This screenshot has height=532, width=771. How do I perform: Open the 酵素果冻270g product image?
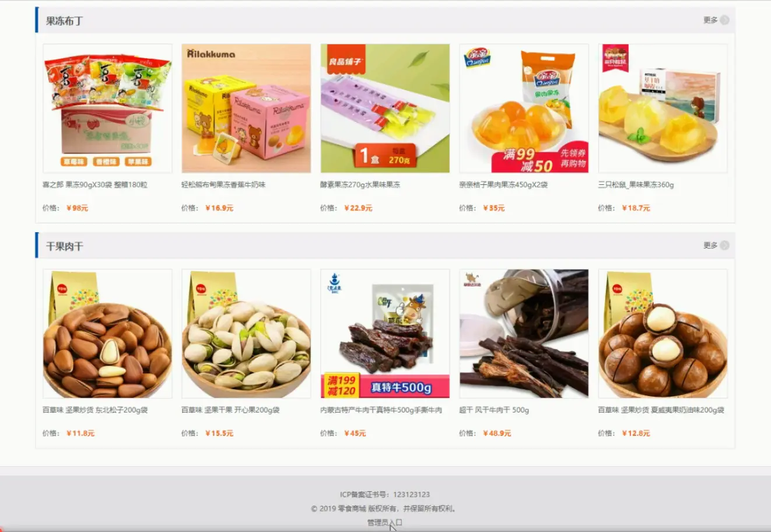385,108
